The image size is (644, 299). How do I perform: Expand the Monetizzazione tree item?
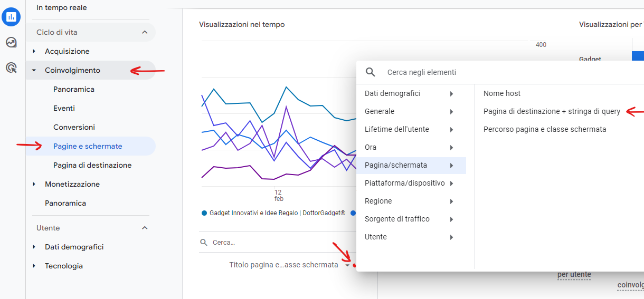coord(34,184)
